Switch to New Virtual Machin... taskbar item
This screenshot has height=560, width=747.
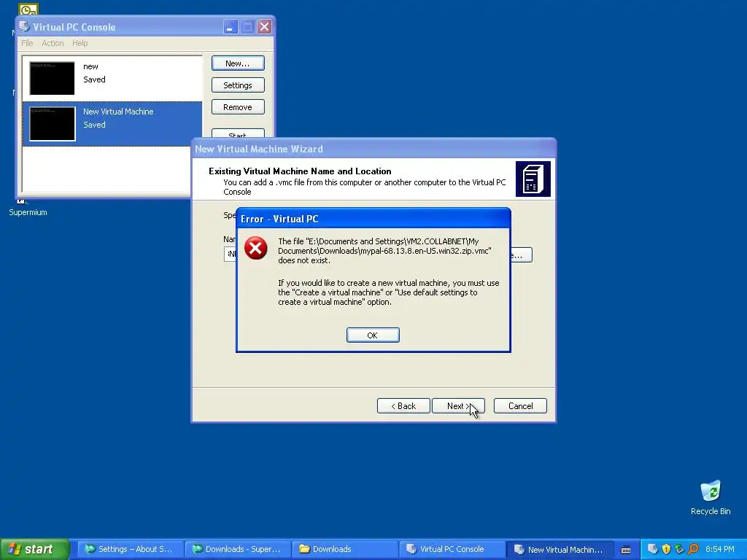coord(559,549)
